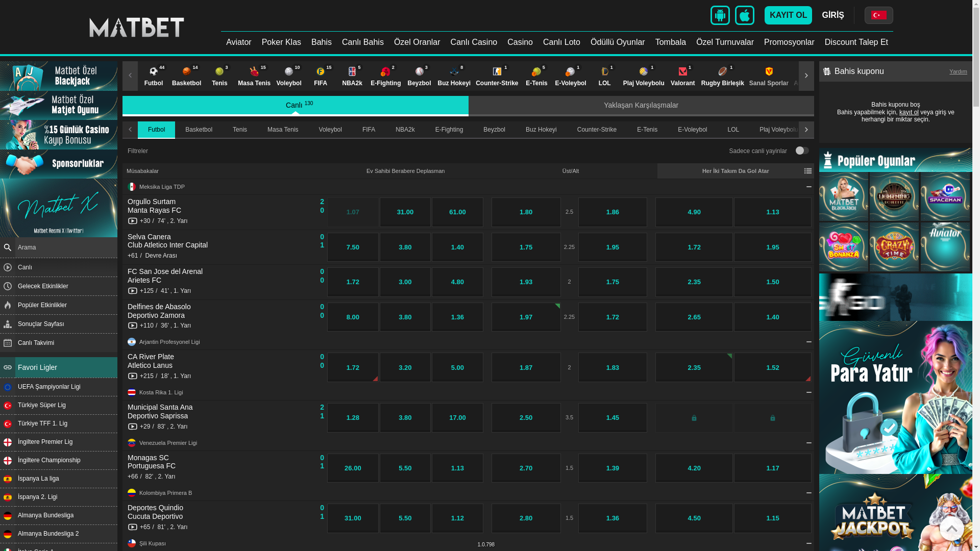Collapse the Kosta Rika 1. Ligi section
This screenshot has width=980, height=551.
coord(809,393)
